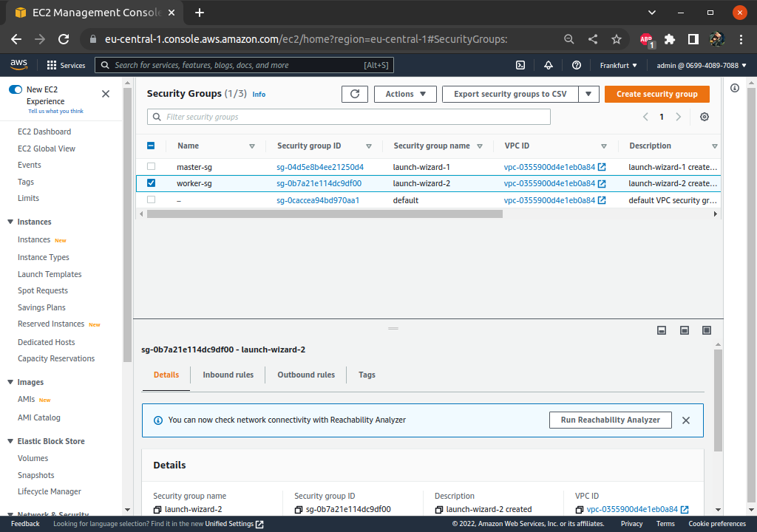The width and height of the screenshot is (757, 532).
Task: Click Run Reachability Analyzer button
Action: tap(610, 420)
